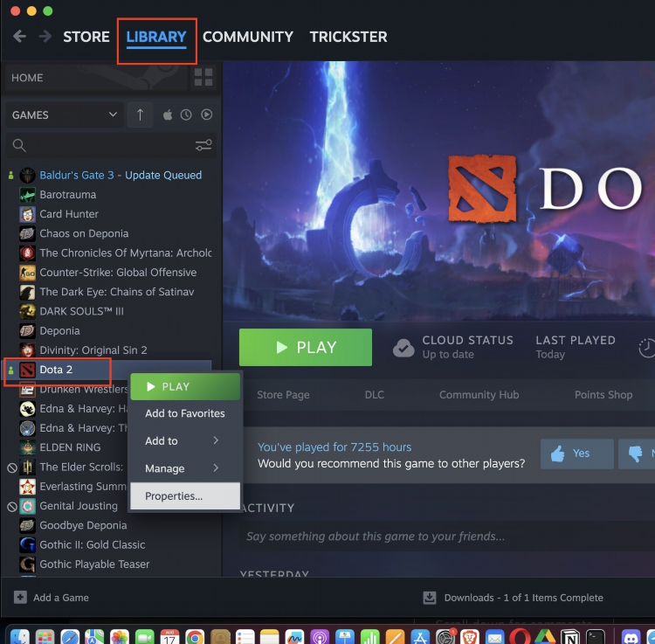Click the Downloads tray icon
This screenshot has width=655, height=644.
[430, 598]
